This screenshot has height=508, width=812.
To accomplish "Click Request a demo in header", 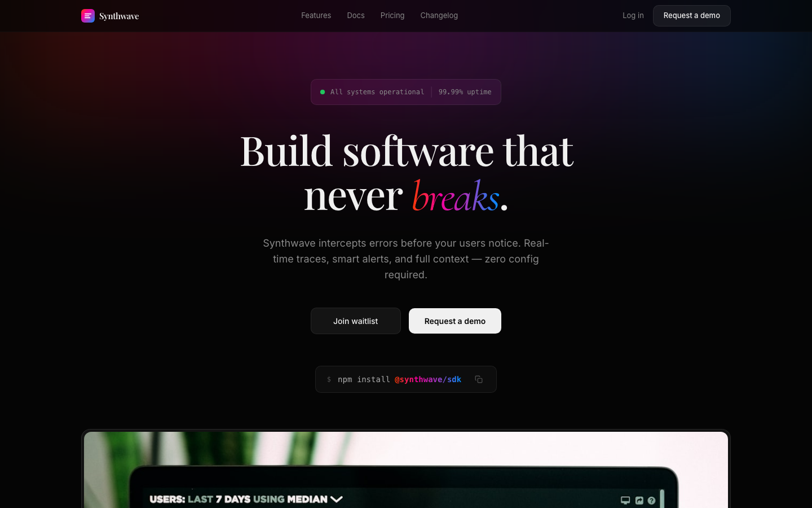I will point(691,16).
